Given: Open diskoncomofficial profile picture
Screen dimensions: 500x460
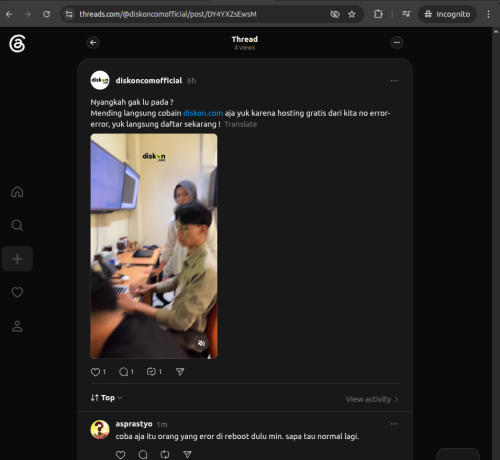Looking at the screenshot, I should coord(100,80).
